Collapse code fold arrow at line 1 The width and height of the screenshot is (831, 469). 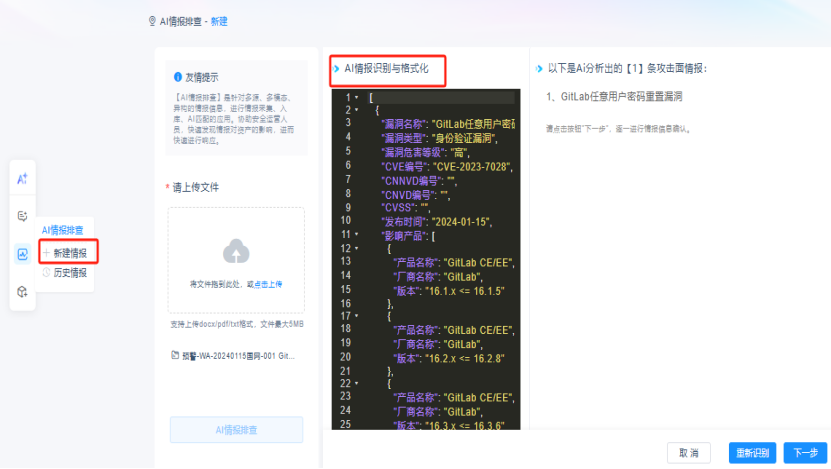357,98
